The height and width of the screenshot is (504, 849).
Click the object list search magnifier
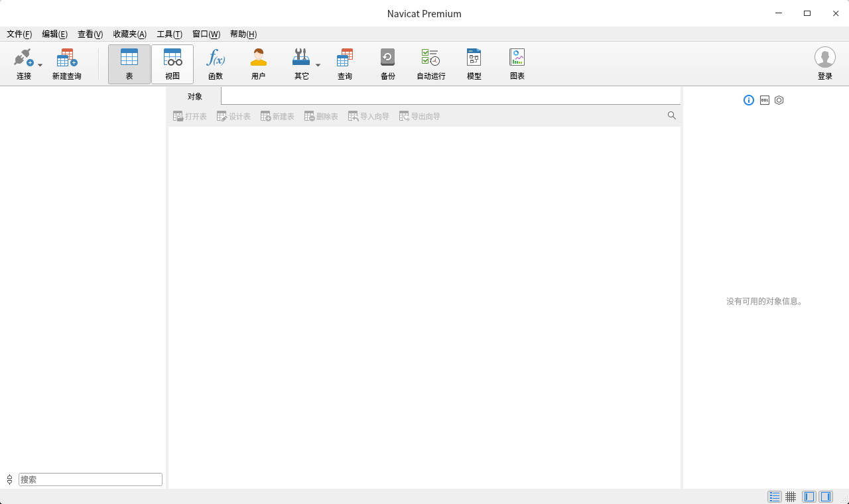(671, 116)
